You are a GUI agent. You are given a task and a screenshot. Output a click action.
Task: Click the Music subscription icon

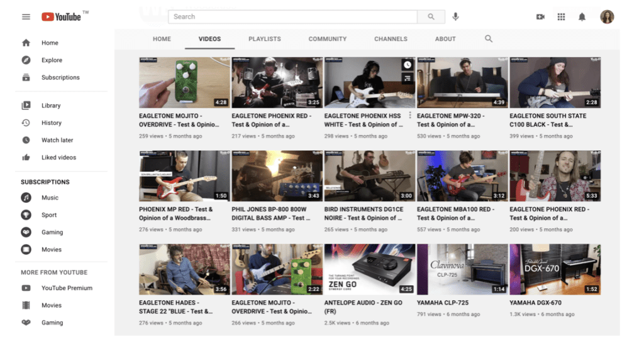click(26, 198)
